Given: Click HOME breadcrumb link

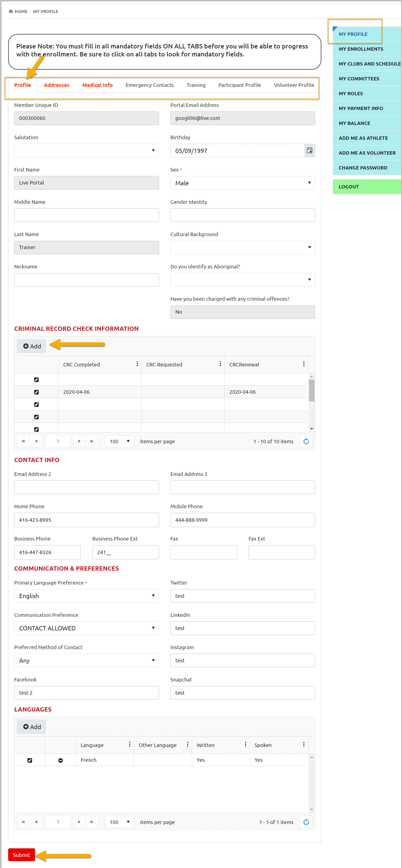Looking at the screenshot, I should coord(21,12).
